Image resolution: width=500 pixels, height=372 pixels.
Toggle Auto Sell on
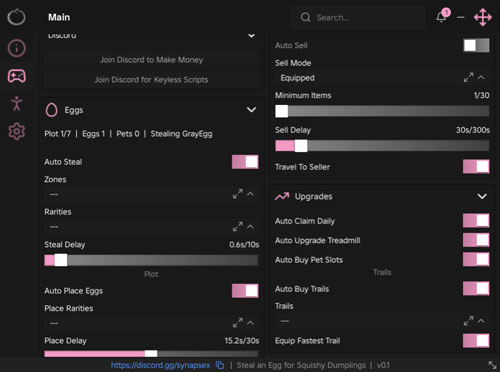coord(476,45)
